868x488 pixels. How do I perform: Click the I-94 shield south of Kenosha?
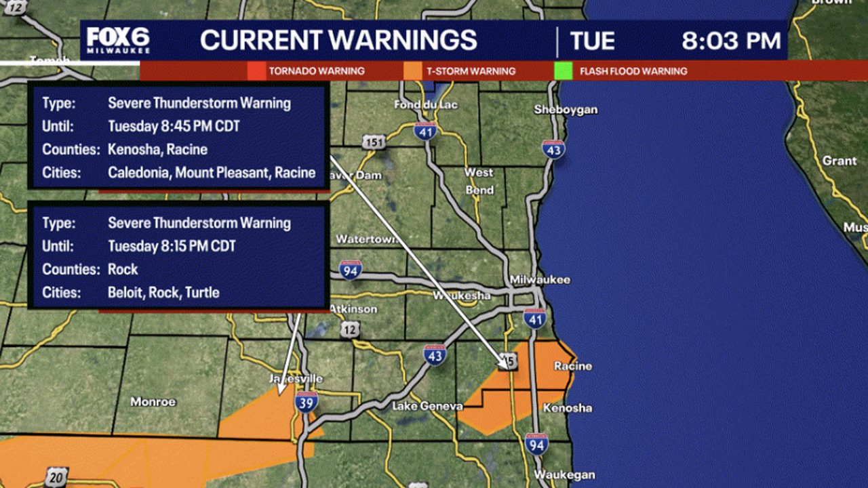click(536, 443)
